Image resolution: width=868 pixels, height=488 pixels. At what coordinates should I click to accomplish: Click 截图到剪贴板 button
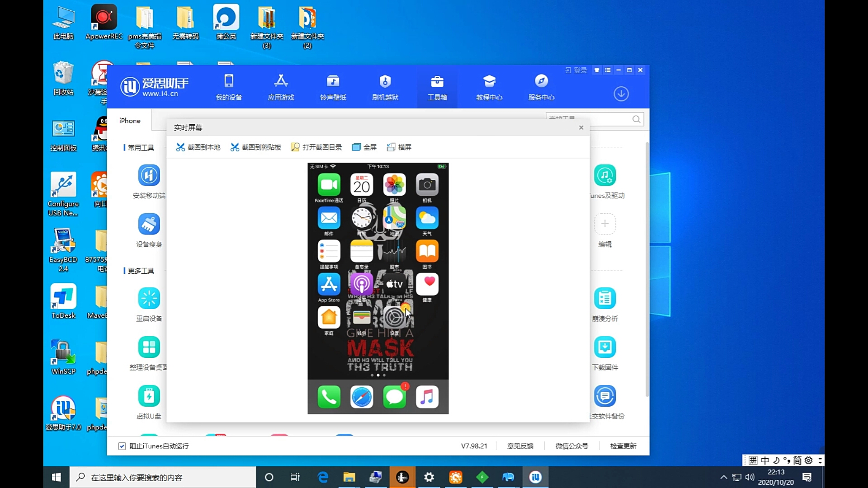[256, 147]
